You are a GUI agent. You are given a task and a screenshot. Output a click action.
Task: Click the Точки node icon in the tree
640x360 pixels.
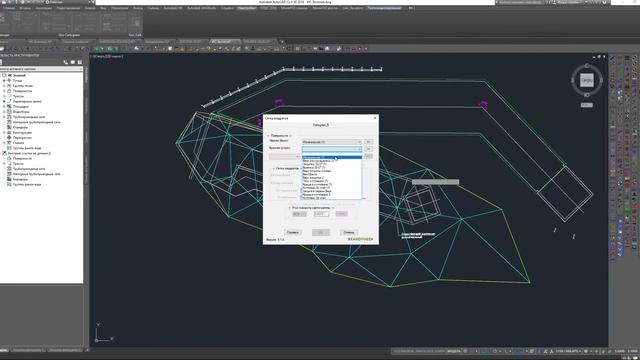[x=9, y=80]
